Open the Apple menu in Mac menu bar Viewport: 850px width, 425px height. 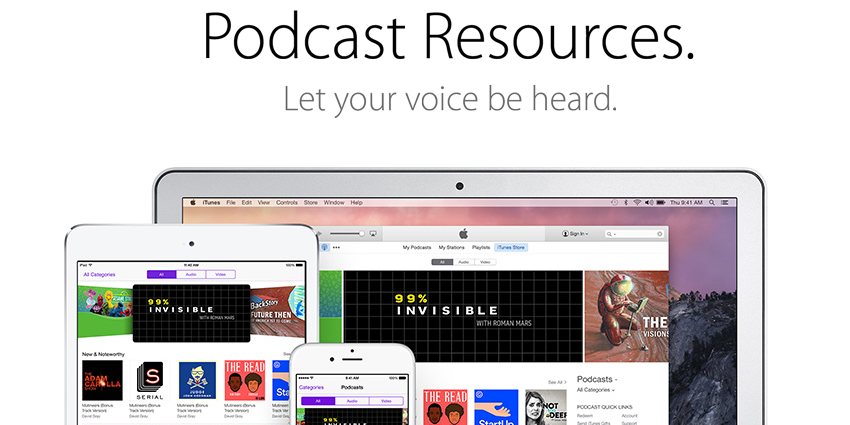192,203
